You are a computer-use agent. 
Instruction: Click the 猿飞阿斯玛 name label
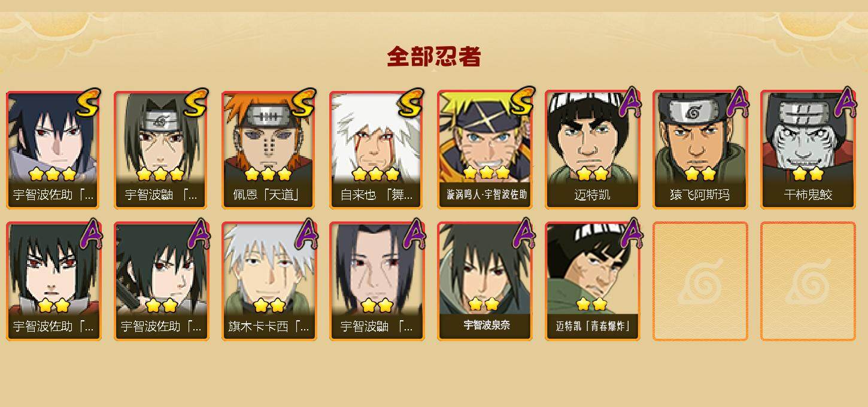tap(700, 195)
